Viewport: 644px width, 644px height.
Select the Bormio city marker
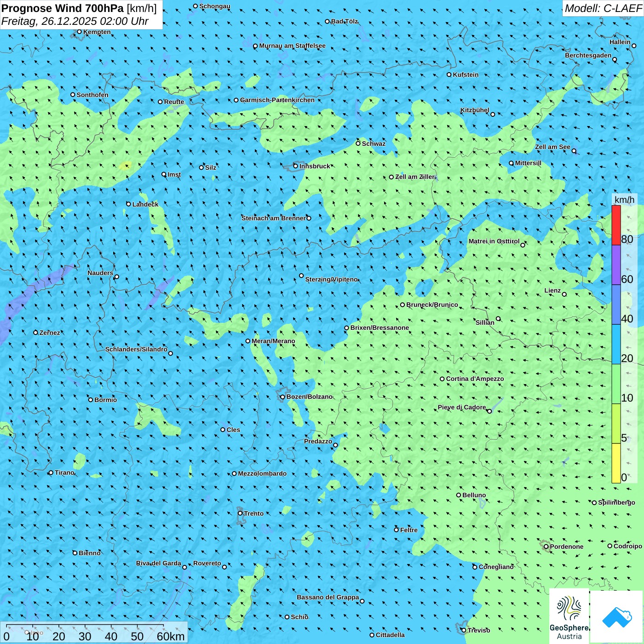coord(91,400)
